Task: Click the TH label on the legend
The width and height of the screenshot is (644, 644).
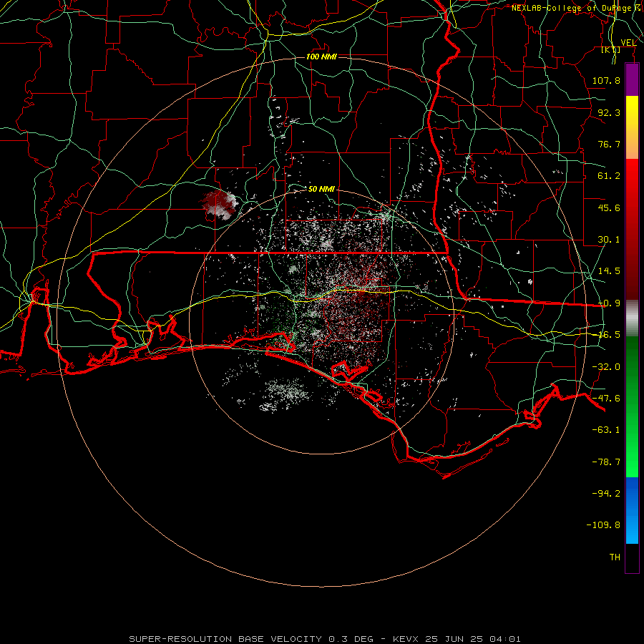Action: pyautogui.click(x=615, y=557)
